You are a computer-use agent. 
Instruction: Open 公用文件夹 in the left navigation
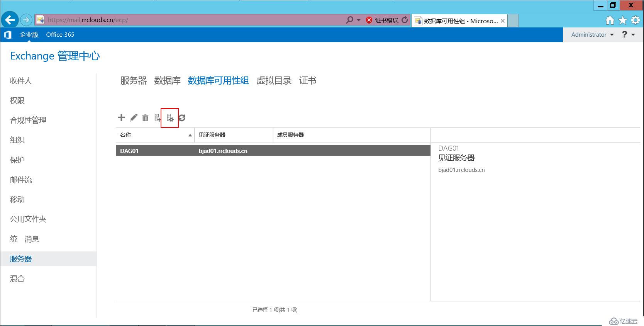[x=28, y=219]
